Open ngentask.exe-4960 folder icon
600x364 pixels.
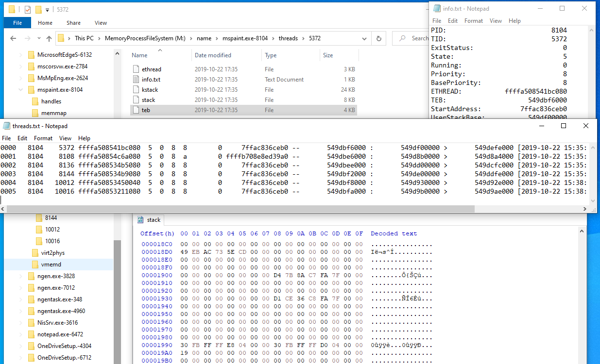pyautogui.click(x=31, y=311)
